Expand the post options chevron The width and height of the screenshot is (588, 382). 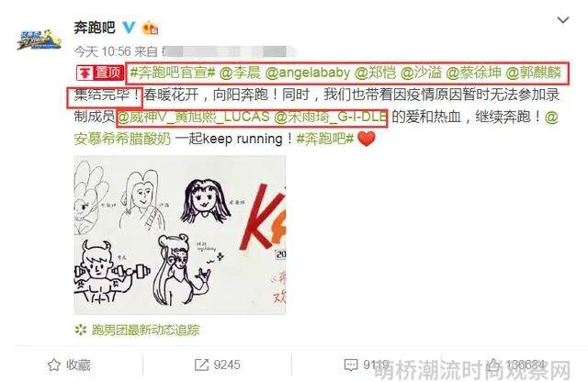point(563,20)
